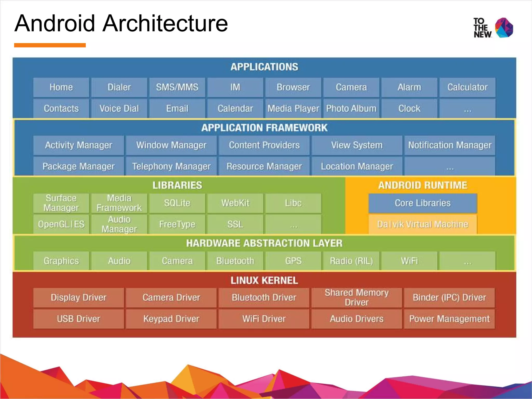Select the Binder (IPC) Driver box
The height and width of the screenshot is (399, 532).
click(449, 297)
